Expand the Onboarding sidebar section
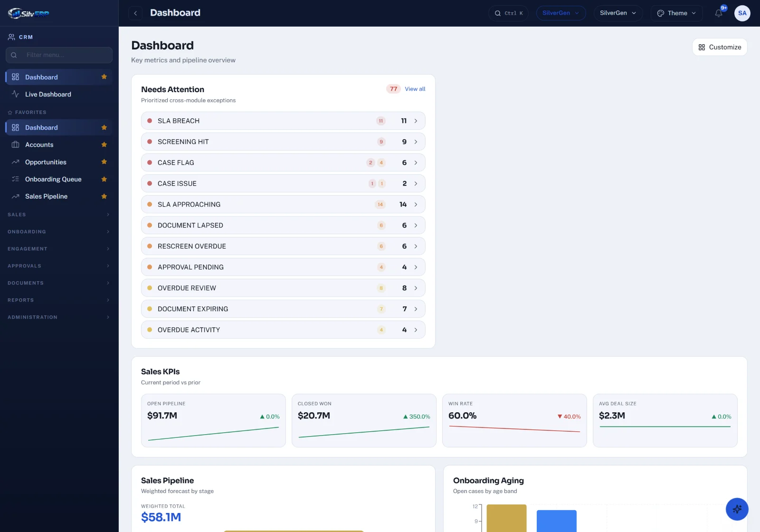 [59, 232]
